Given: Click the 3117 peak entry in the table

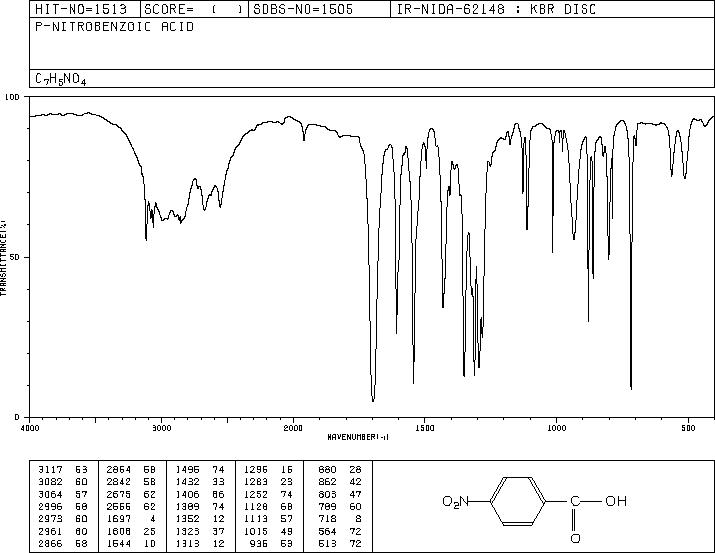Looking at the screenshot, I should 63,470.
